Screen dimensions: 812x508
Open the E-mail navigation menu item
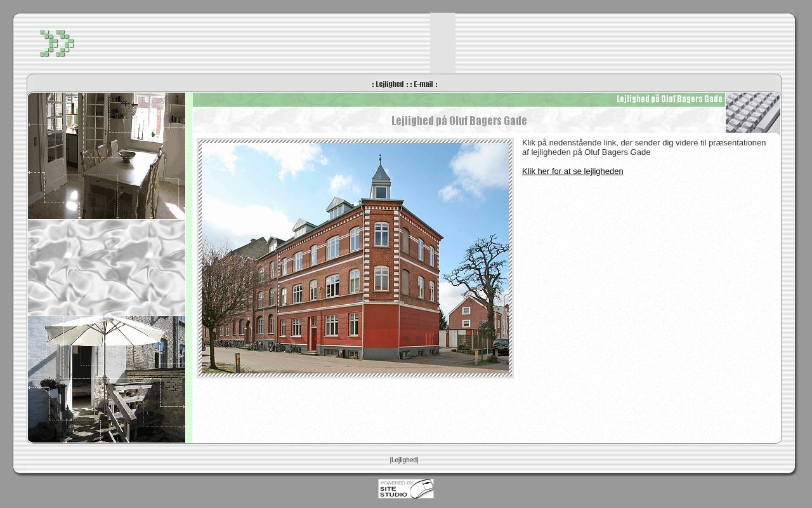point(423,84)
